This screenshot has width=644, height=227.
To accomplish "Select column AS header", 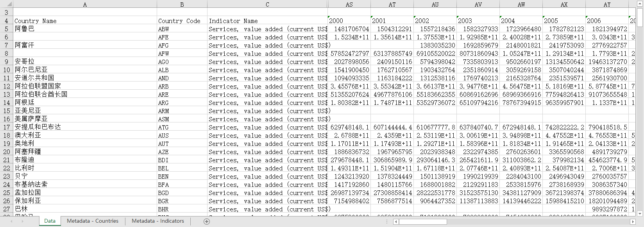I will 349,4.
